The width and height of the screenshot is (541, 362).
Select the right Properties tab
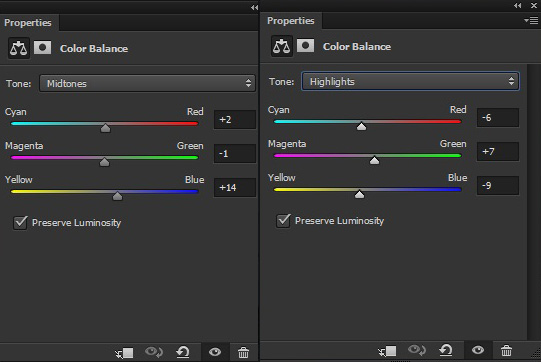[x=291, y=21]
